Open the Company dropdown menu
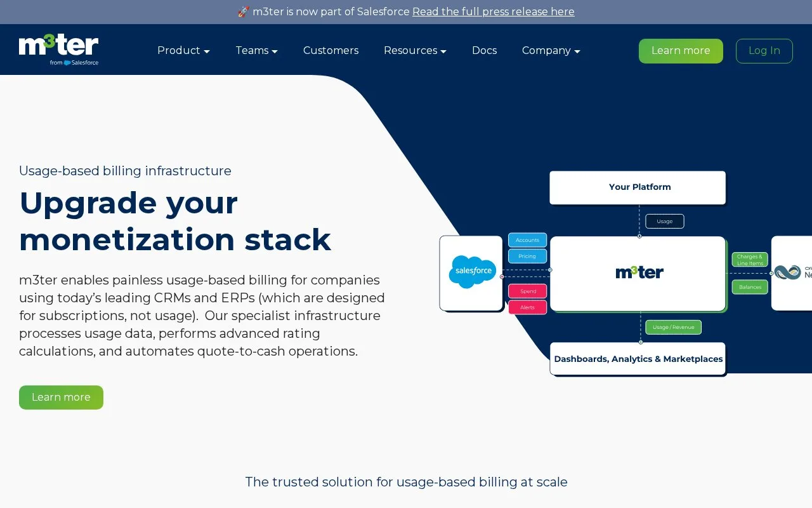 click(551, 51)
